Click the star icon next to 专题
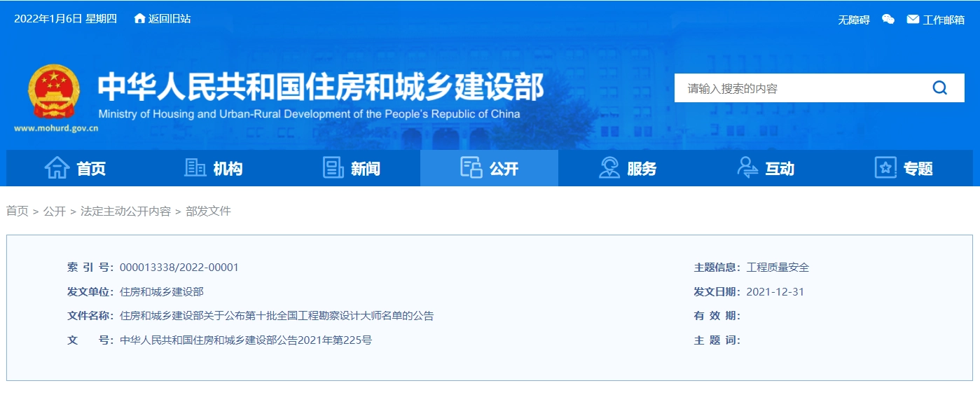 click(885, 168)
